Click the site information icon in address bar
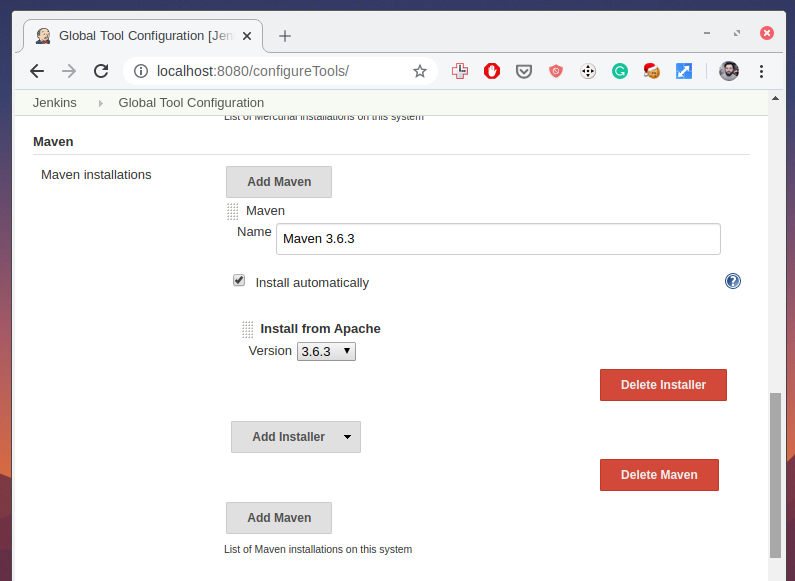The image size is (795, 581). pyautogui.click(x=141, y=71)
